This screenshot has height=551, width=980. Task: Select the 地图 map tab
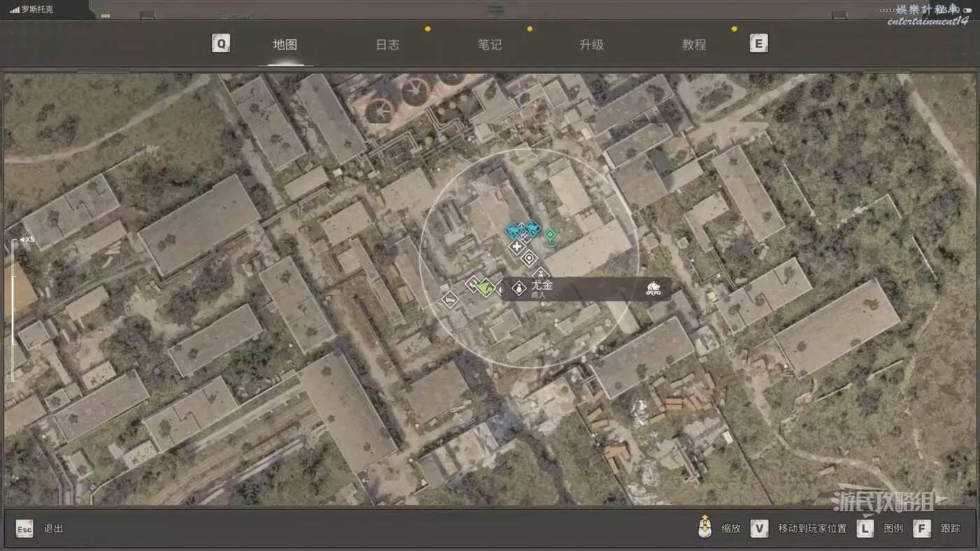[285, 45]
